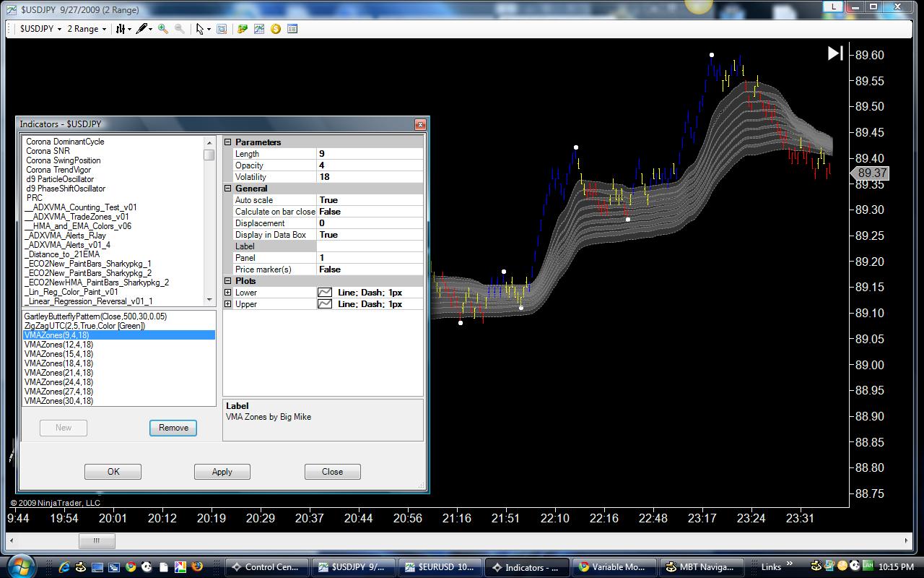Collapse the Plots section
This screenshot has width=924, height=578.
pyautogui.click(x=228, y=281)
